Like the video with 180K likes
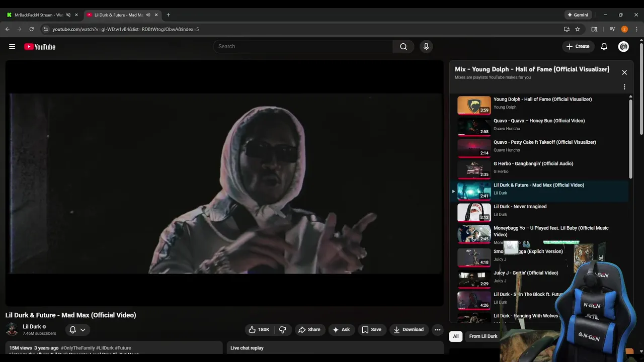644x362 pixels. click(259, 330)
